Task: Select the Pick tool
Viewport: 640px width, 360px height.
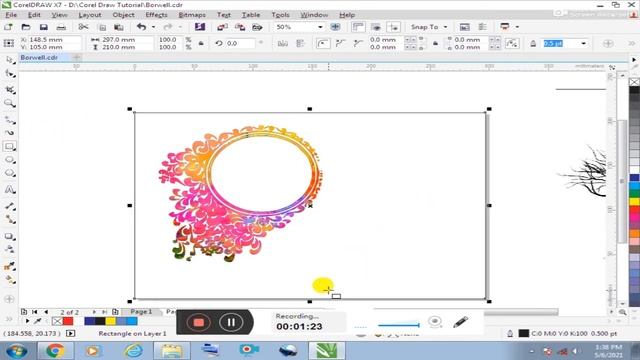Action: coord(10,60)
